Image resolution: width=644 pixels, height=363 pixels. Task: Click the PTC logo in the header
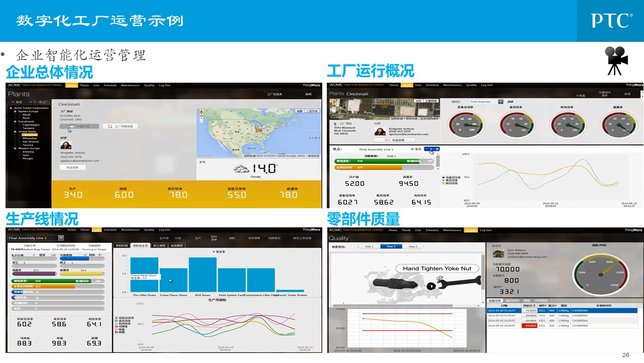point(611,21)
